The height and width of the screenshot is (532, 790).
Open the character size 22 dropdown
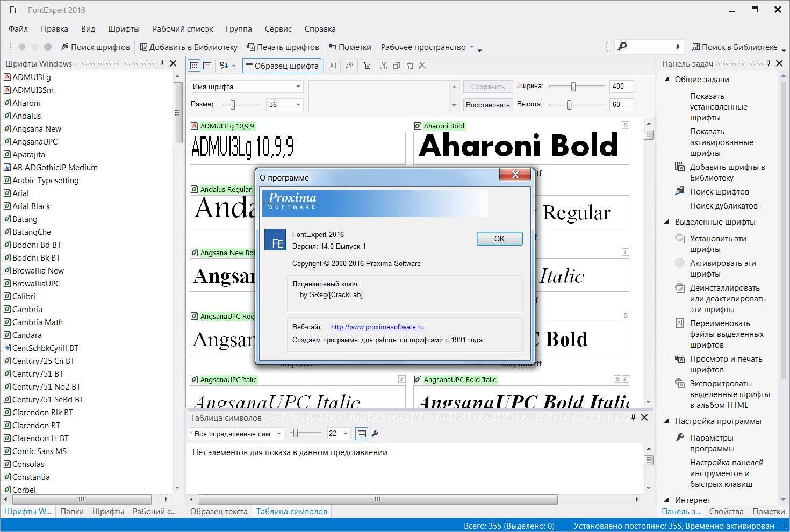(x=345, y=433)
